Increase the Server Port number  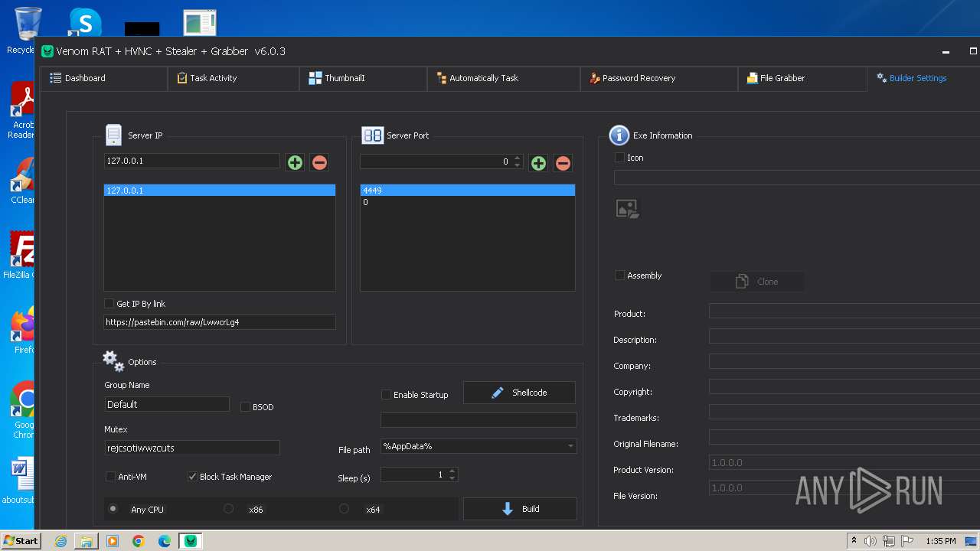click(517, 158)
